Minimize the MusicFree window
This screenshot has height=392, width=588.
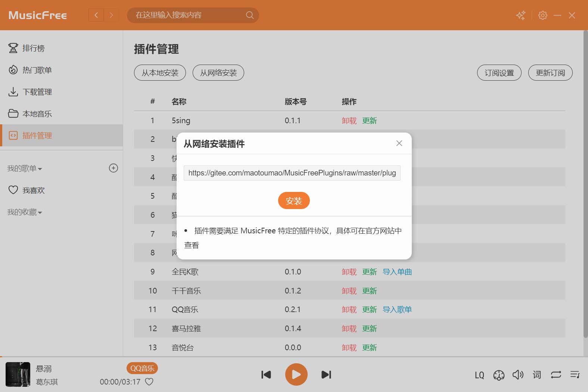pos(557,15)
